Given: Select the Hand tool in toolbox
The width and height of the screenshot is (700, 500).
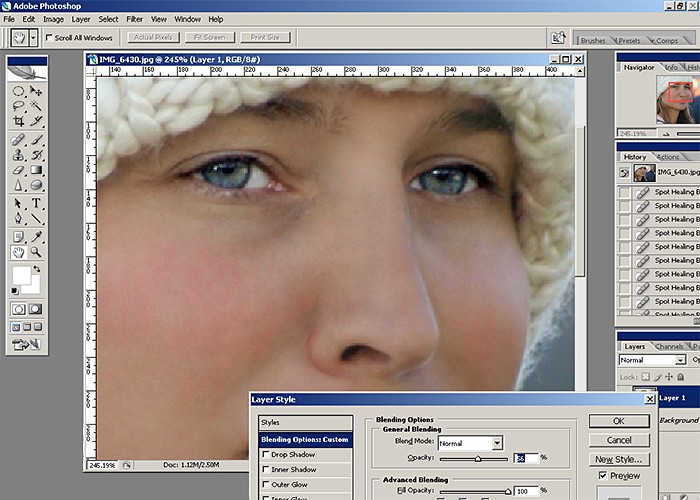Looking at the screenshot, I should coord(18,252).
